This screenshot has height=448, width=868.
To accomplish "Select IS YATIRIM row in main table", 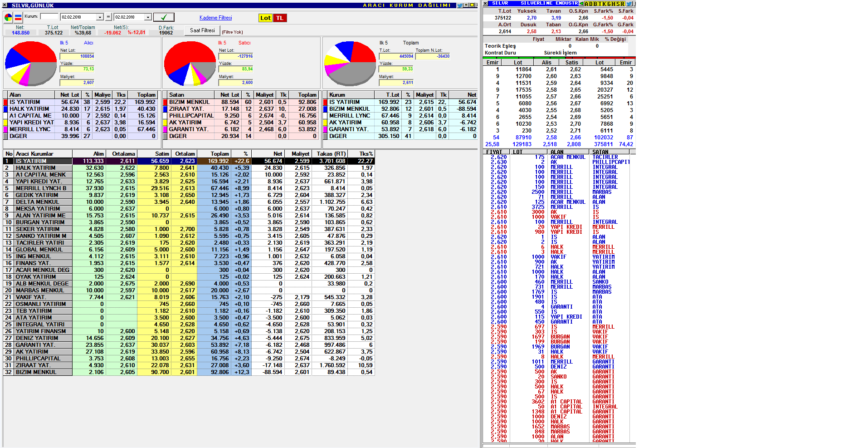I will pyautogui.click(x=189, y=161).
